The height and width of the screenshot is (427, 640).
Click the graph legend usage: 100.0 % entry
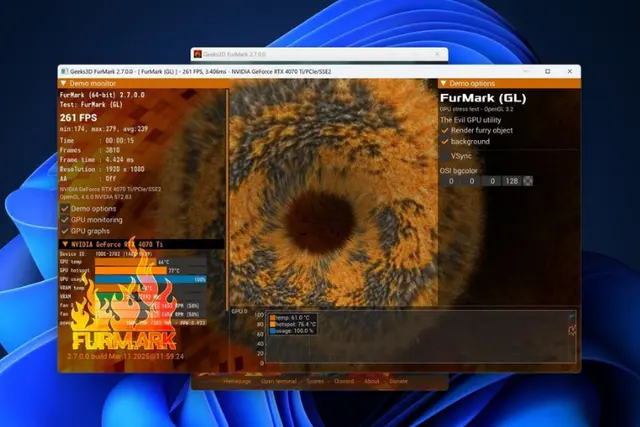(291, 331)
